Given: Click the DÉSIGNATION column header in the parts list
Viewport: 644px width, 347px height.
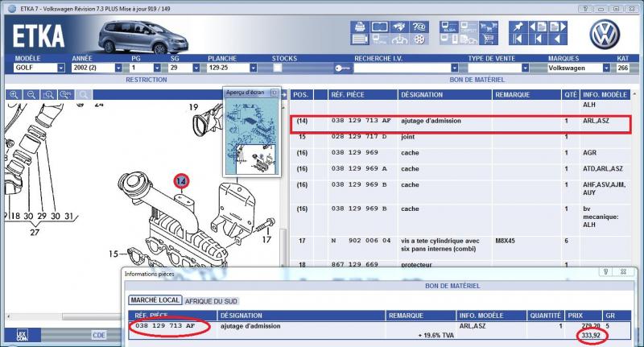Looking at the screenshot, I should (x=445, y=95).
